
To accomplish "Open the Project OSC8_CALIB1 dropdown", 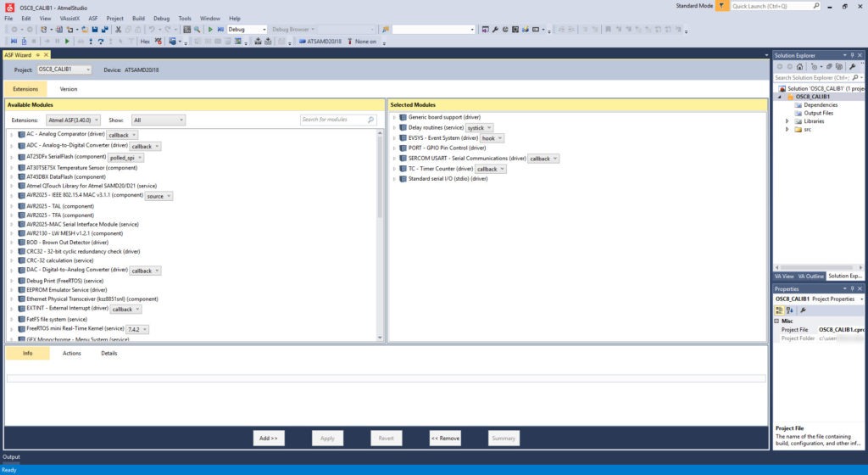I will click(x=64, y=70).
